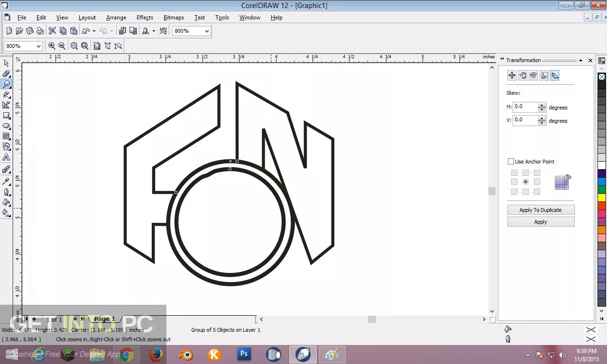Screen dimensions: 607x364
Task: Switch to Position transformation icon
Action: [512, 75]
